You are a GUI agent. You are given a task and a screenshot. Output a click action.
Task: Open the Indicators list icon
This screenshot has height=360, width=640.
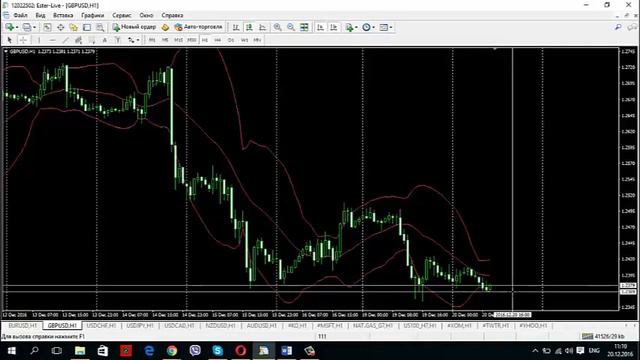click(349, 27)
